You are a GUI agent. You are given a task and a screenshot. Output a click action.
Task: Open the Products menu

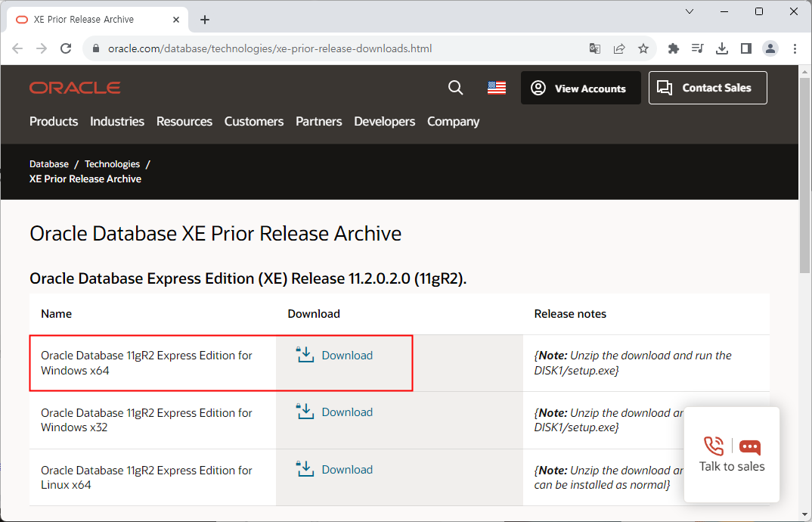click(54, 121)
